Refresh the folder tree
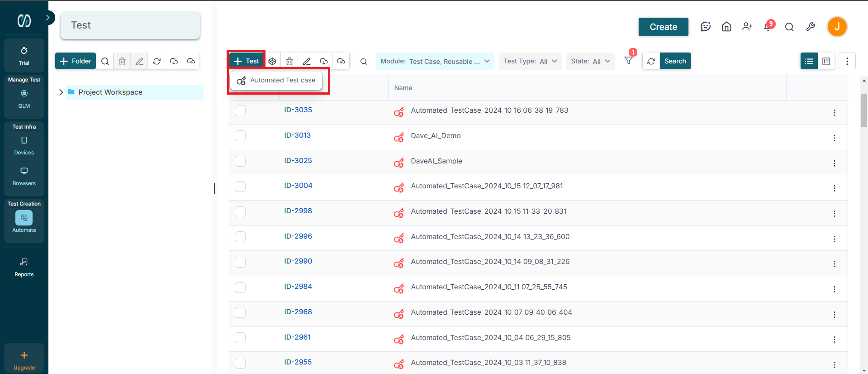 pyautogui.click(x=157, y=61)
